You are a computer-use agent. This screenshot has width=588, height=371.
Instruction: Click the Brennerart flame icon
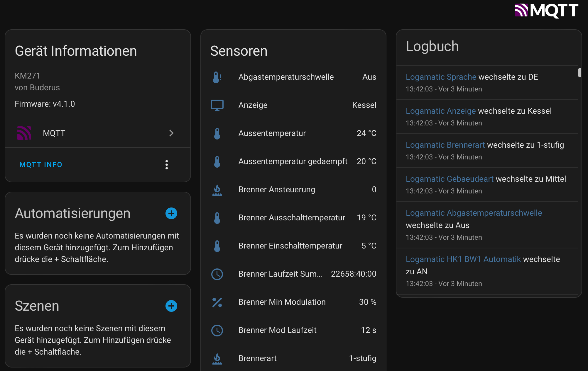point(217,358)
